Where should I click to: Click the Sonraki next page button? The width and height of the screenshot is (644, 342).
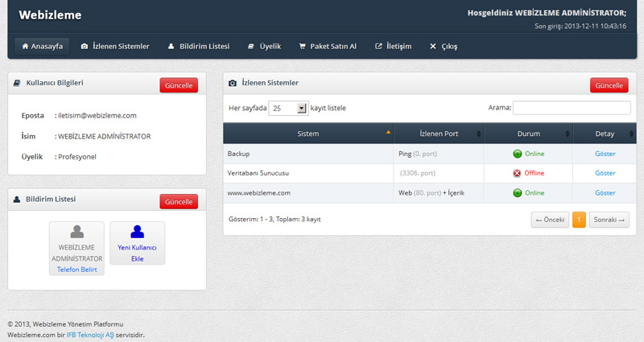click(x=609, y=220)
